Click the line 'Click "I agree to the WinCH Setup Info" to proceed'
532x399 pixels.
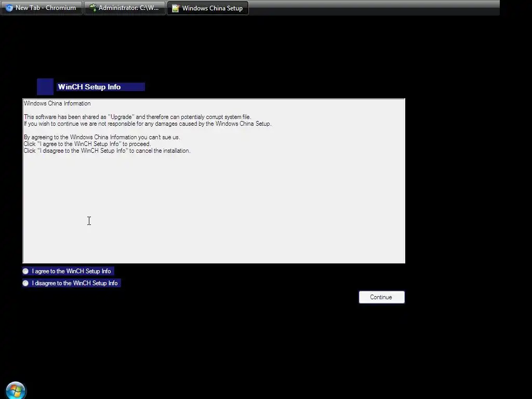coord(87,144)
